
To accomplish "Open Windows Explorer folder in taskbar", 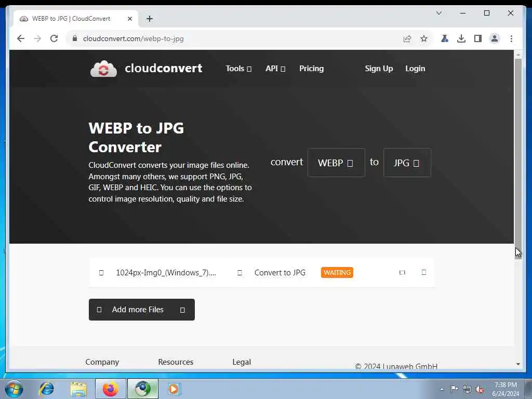I will 79,389.
